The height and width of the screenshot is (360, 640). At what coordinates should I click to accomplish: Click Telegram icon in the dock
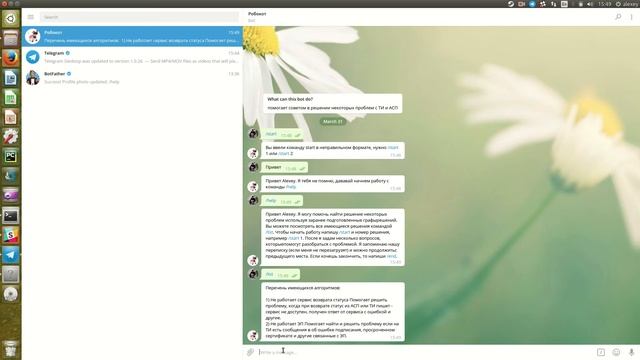11,255
